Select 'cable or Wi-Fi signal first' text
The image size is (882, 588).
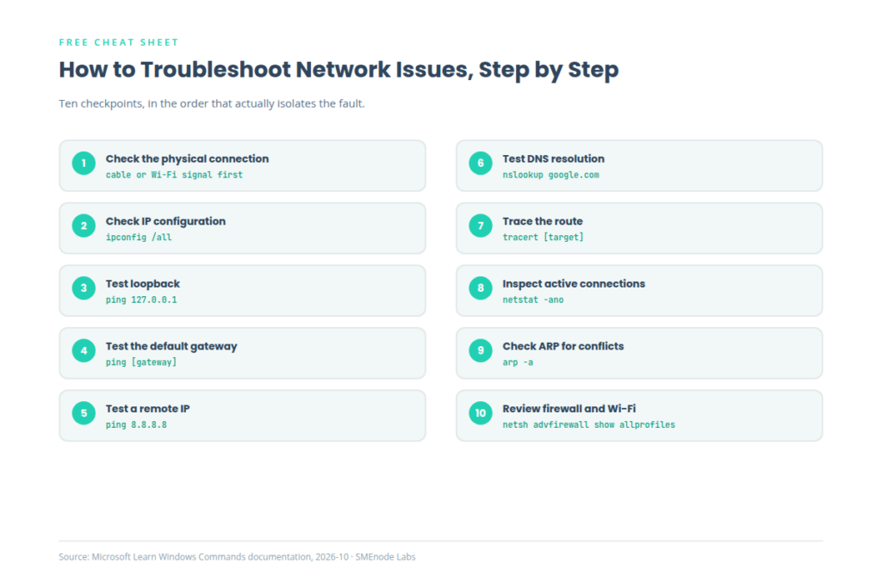(x=174, y=175)
